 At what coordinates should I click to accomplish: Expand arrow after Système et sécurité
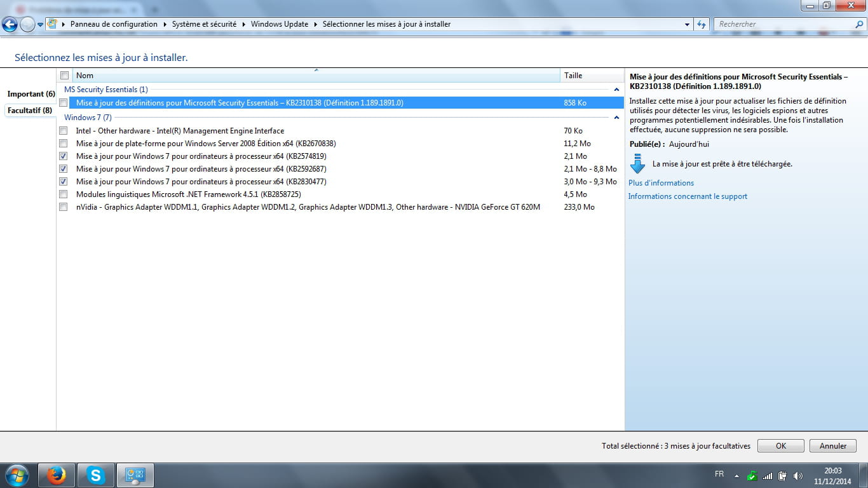pos(243,24)
